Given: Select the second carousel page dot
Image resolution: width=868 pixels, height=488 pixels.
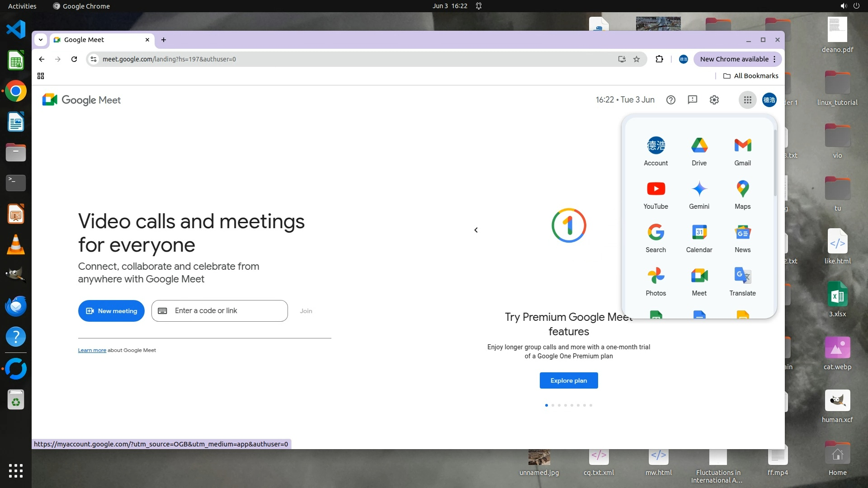Looking at the screenshot, I should 552,405.
